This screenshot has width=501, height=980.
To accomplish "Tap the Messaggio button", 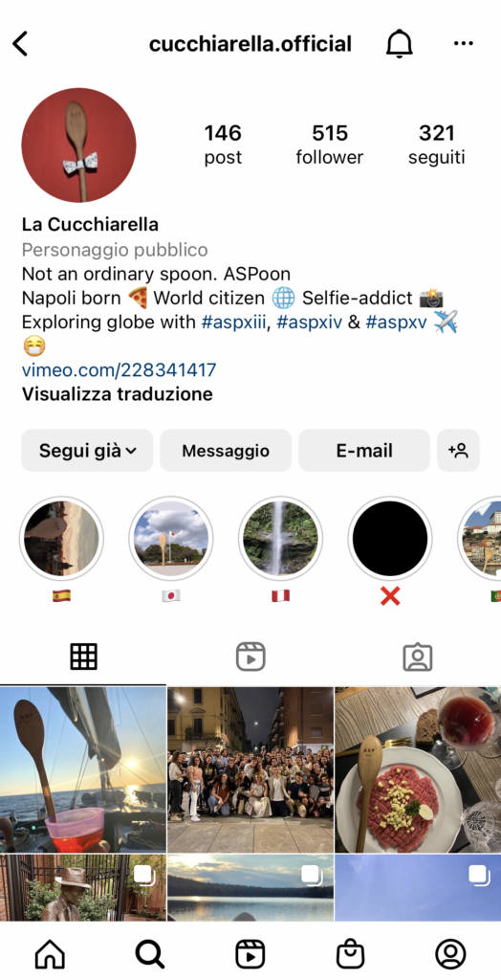I will point(226,450).
